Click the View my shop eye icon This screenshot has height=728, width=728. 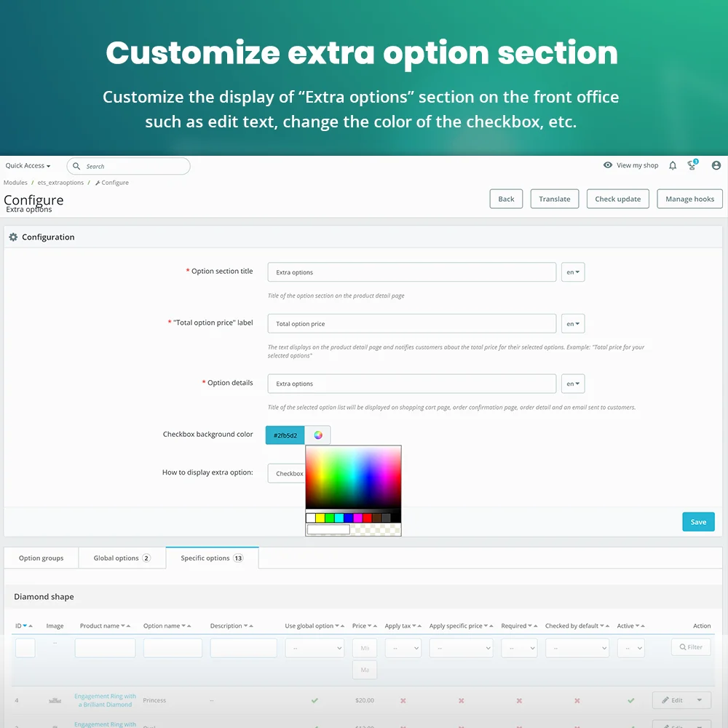click(x=608, y=165)
